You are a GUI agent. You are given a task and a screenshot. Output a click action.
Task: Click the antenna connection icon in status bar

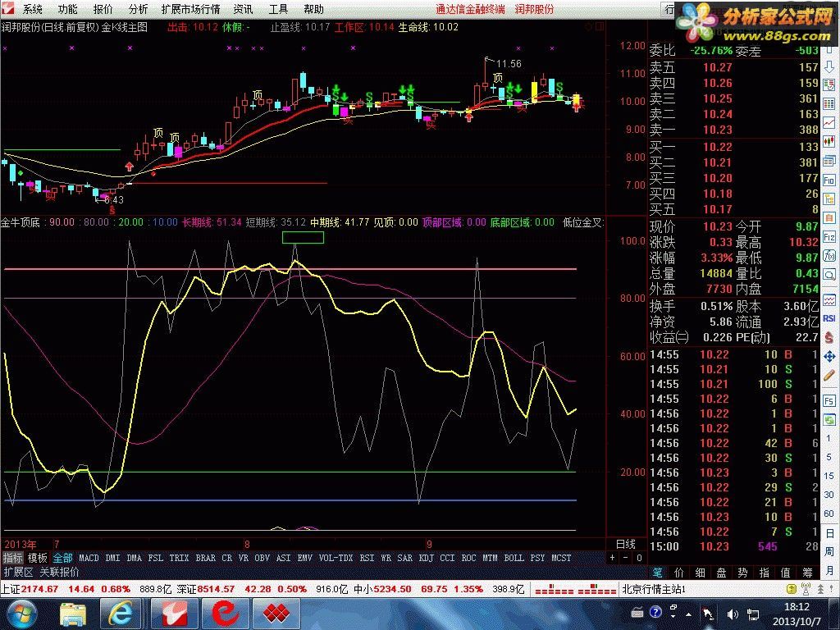[x=806, y=589]
